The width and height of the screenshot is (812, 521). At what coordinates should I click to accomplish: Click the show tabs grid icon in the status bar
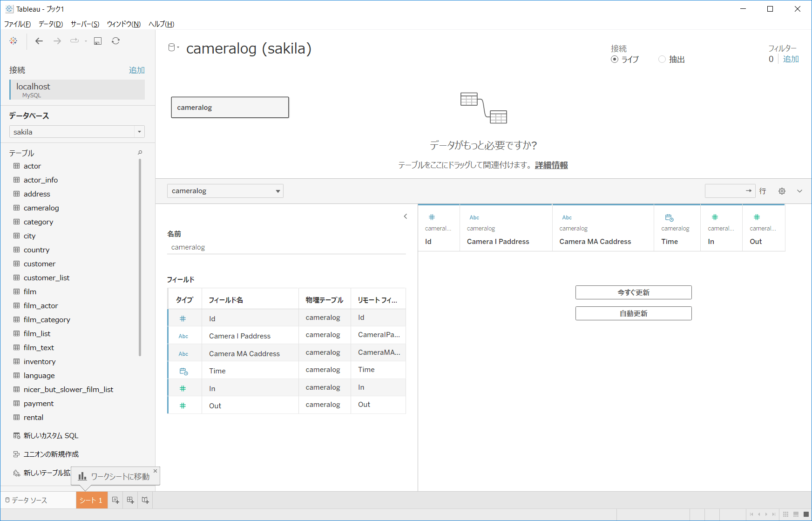806,514
